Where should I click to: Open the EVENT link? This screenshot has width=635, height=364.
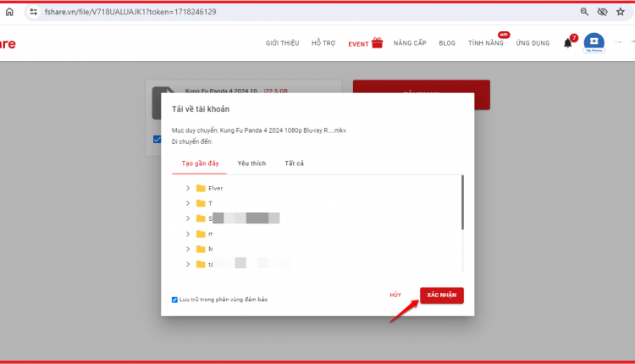click(x=358, y=44)
